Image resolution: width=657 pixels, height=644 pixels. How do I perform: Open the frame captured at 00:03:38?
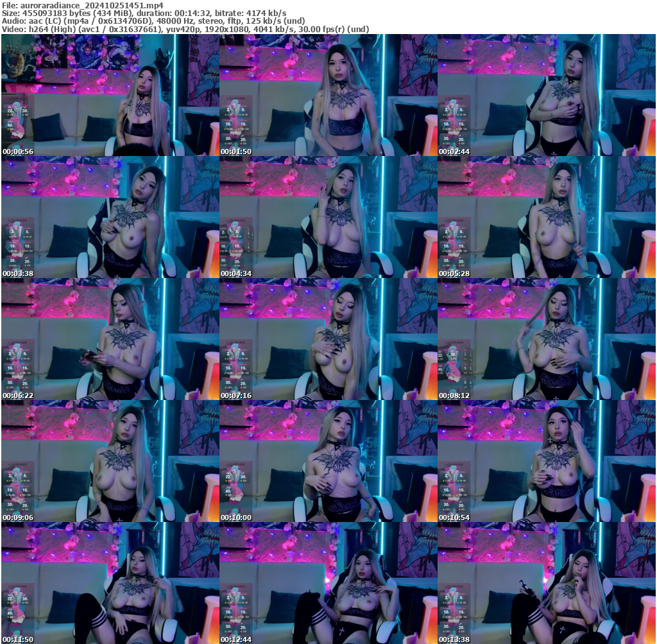109,217
